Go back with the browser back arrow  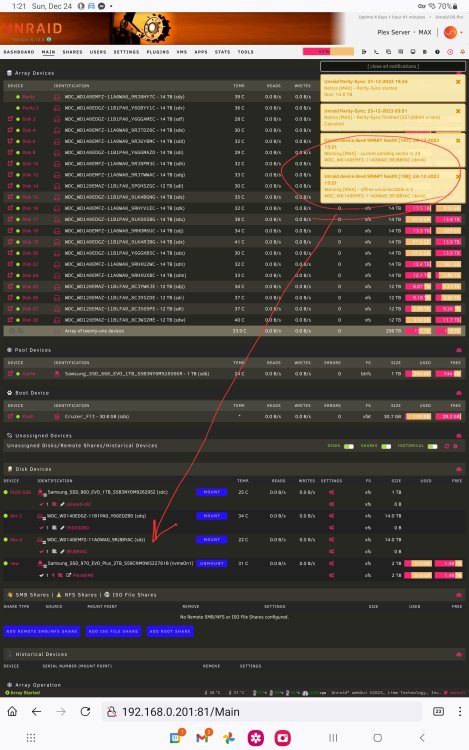click(36, 712)
